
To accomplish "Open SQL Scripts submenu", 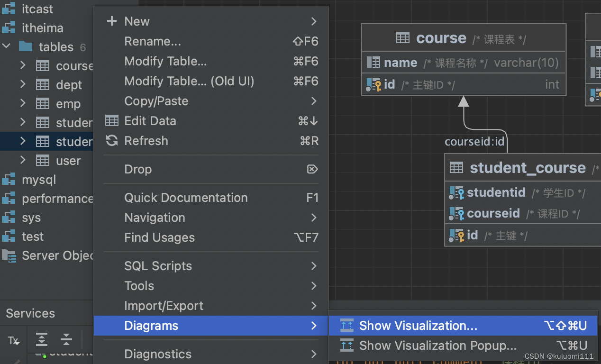I will click(x=211, y=266).
